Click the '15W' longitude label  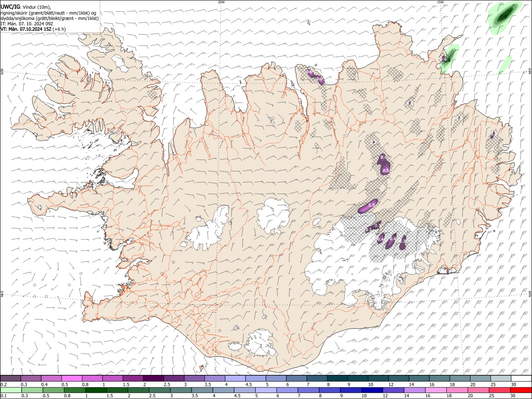440,2
